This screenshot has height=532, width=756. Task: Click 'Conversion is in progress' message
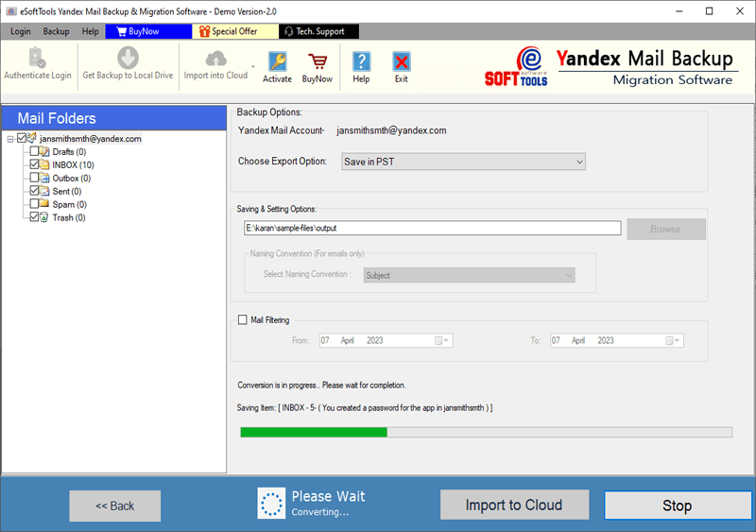click(x=321, y=386)
